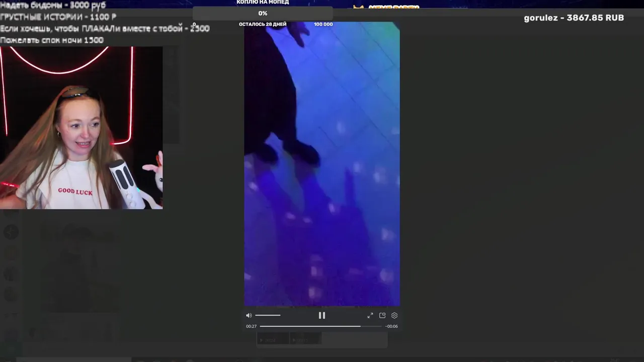Mute the video with the speaker icon

click(x=249, y=315)
